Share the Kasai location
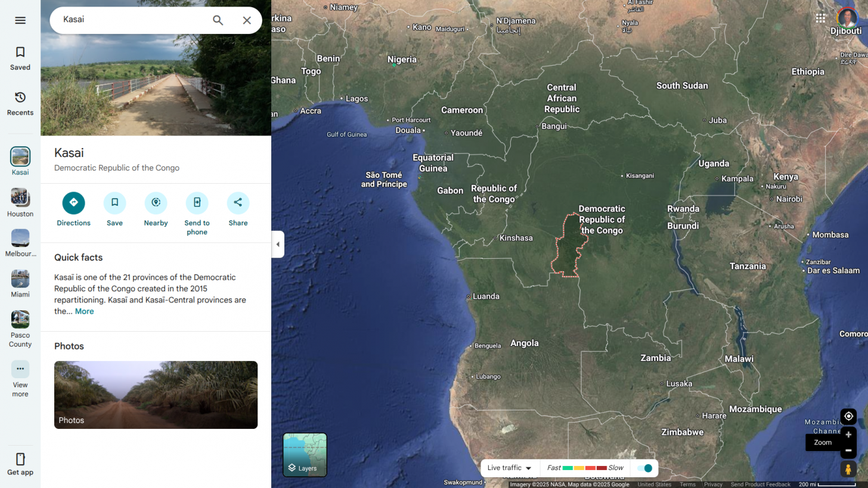The height and width of the screenshot is (488, 868). (x=238, y=203)
